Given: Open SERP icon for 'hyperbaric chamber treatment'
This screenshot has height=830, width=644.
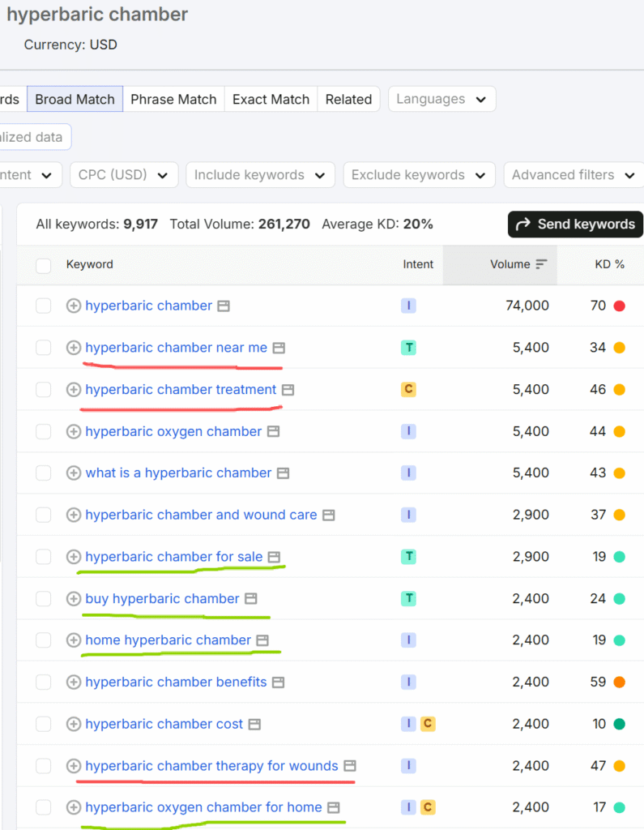Looking at the screenshot, I should click(x=288, y=390).
